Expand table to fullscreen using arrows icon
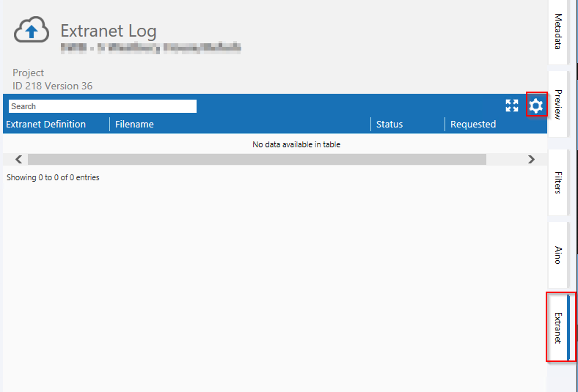 [512, 106]
